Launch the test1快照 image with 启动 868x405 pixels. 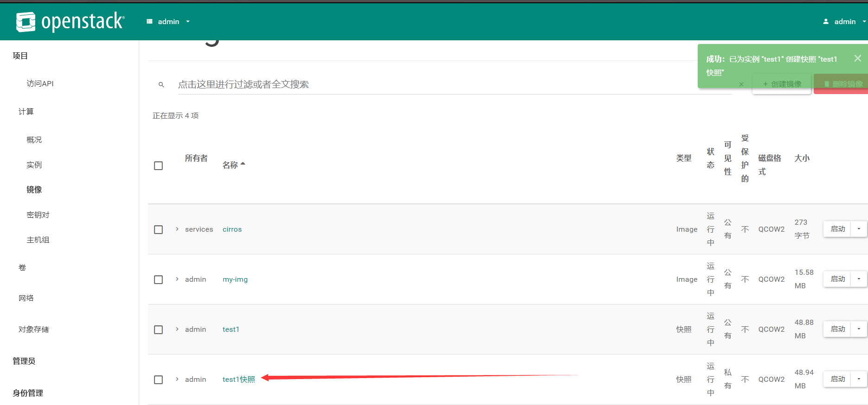pos(837,379)
